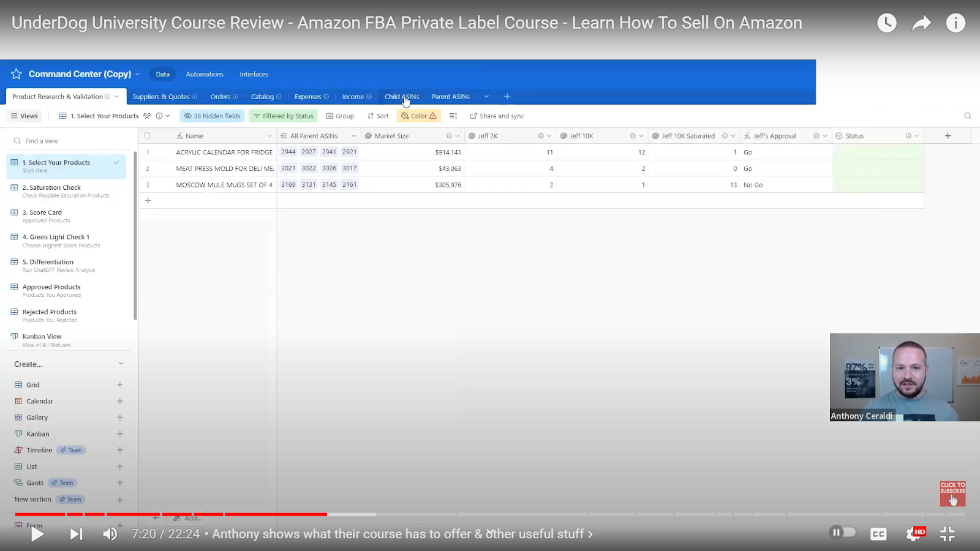This screenshot has height=551, width=980.
Task: Open the All Parent ASINs column dropdown
Action: pos(353,136)
